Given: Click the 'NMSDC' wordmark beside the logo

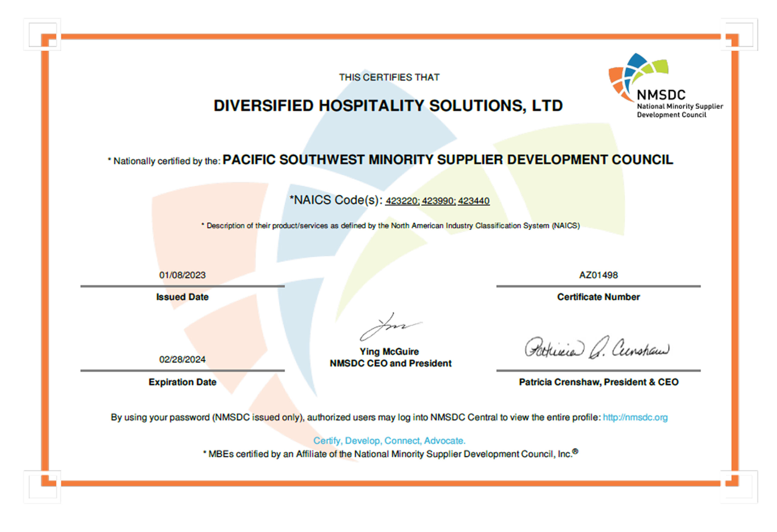Looking at the screenshot, I should pos(661,95).
